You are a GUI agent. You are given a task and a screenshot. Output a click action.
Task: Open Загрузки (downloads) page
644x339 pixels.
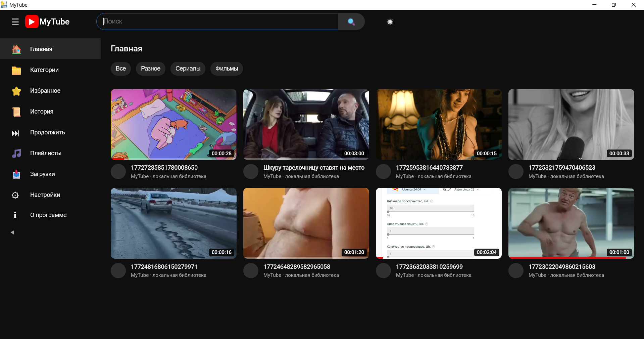click(42, 174)
